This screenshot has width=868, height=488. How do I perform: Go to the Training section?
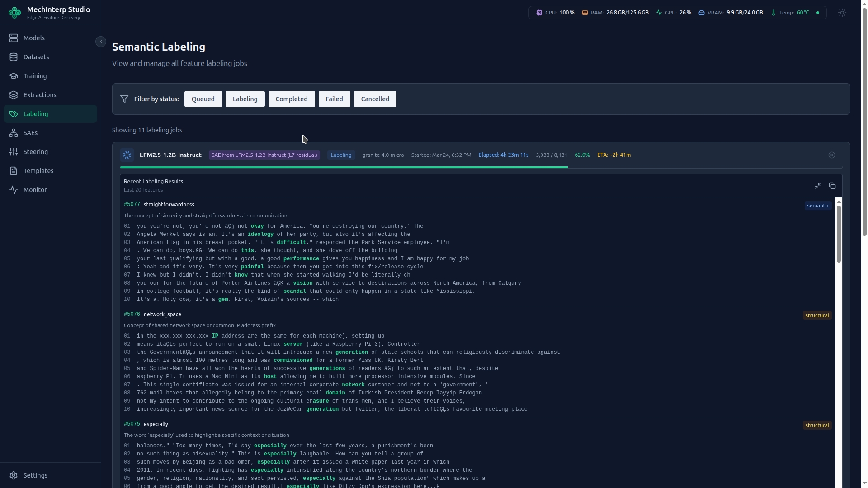[50, 76]
